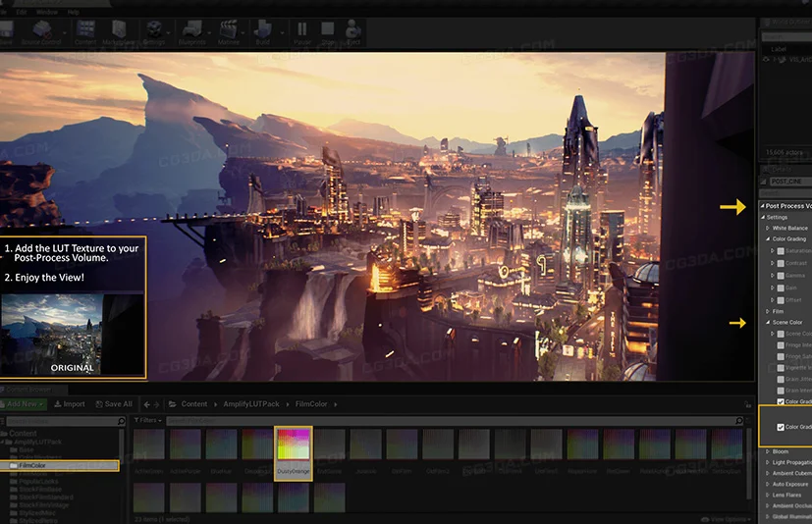Switch to the Content Browser tab

point(29,390)
